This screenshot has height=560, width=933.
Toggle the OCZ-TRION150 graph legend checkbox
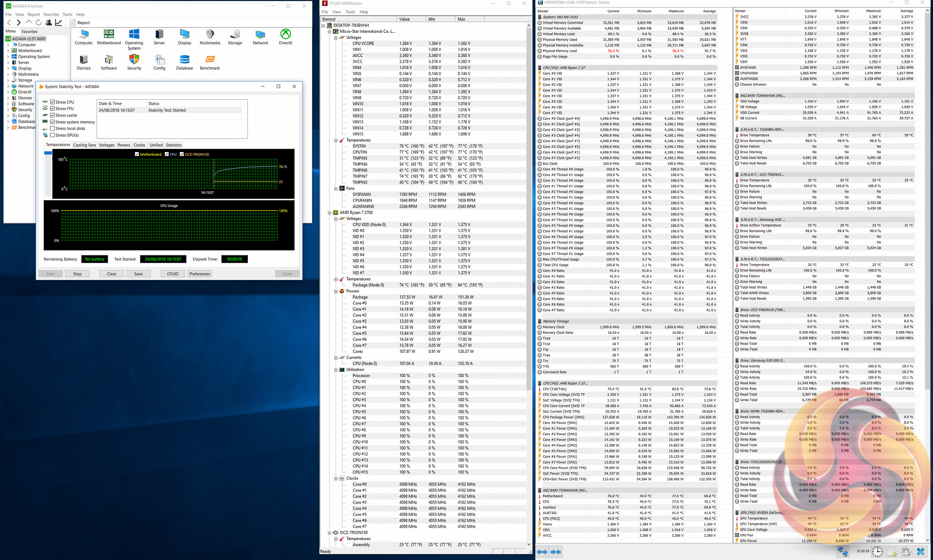pos(182,154)
